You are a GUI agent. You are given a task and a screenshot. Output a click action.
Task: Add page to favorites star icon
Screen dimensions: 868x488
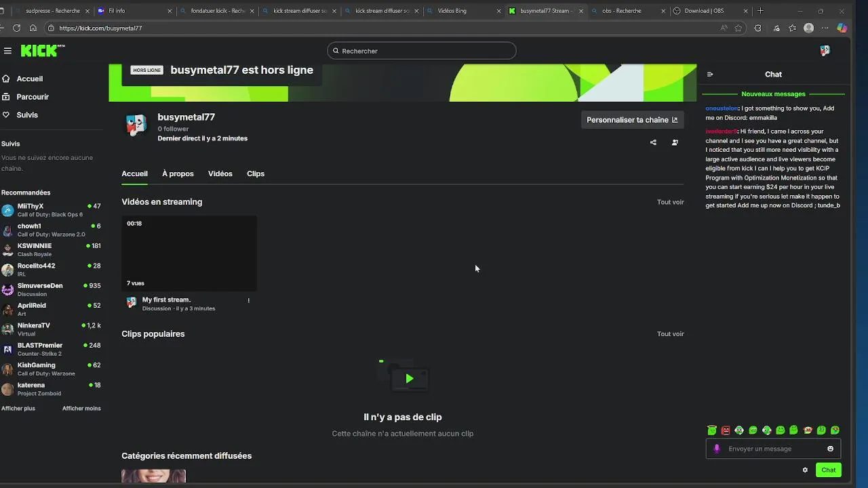tap(738, 28)
